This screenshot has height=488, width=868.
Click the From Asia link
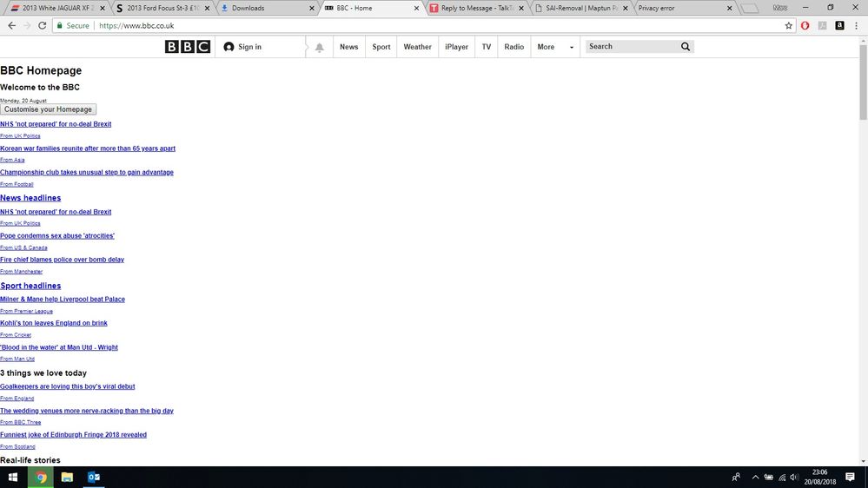12,160
